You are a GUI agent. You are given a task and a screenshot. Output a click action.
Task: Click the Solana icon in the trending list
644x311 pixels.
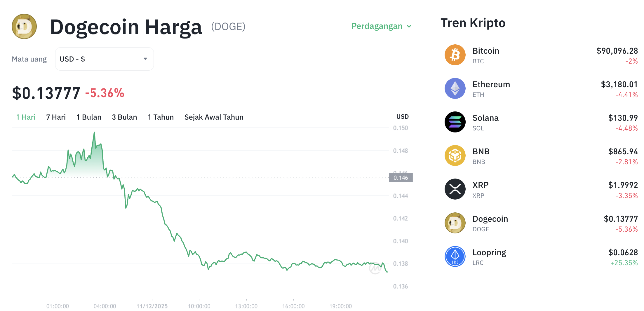coord(455,122)
